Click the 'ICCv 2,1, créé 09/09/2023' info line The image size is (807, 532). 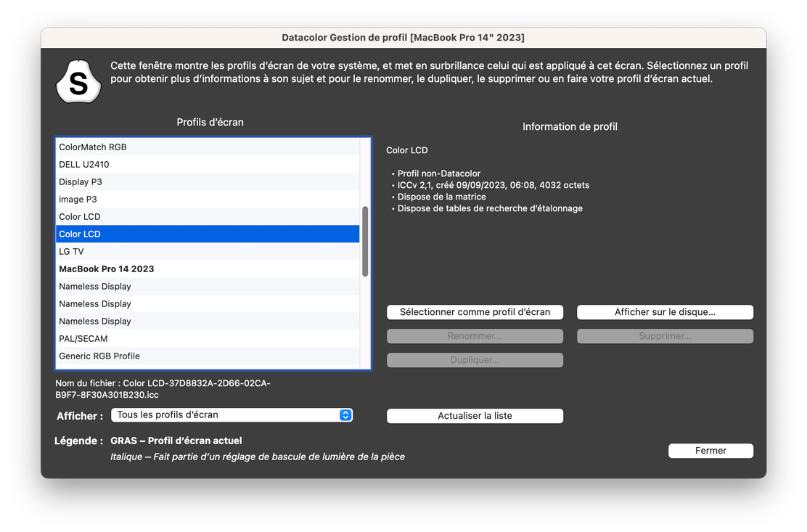tap(493, 185)
